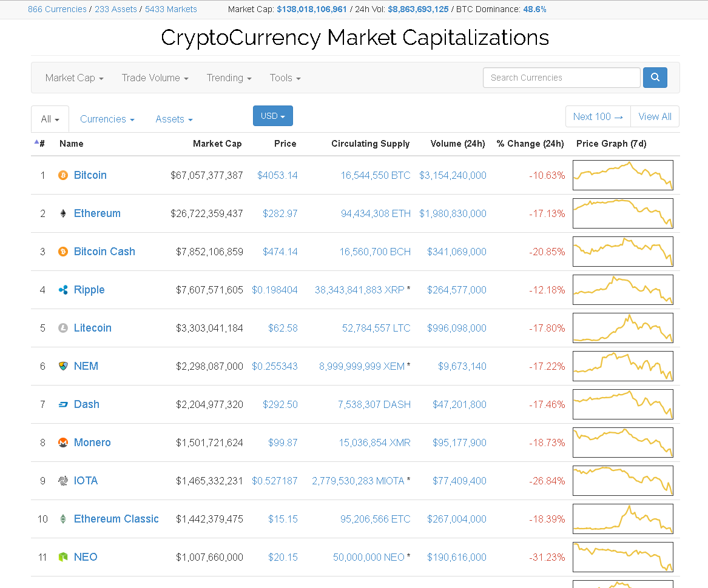The image size is (708, 588).
Task: Click the Dash logo icon
Action: click(x=63, y=404)
